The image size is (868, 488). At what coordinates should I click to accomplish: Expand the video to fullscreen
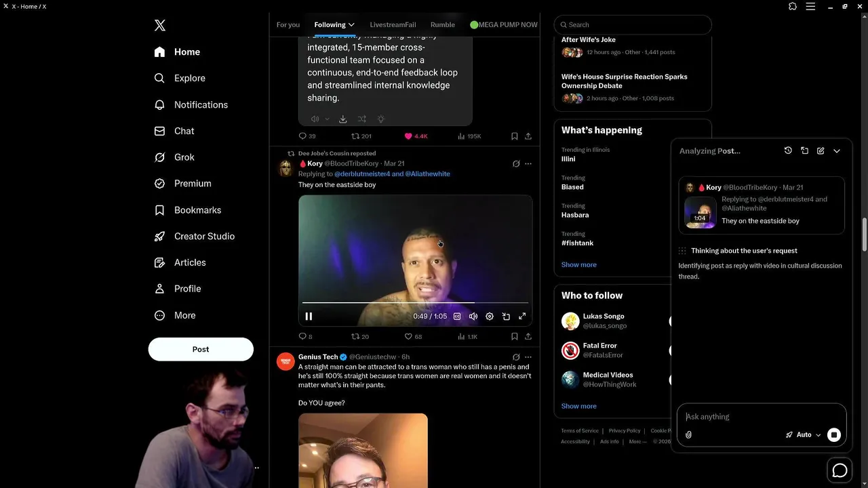522,317
